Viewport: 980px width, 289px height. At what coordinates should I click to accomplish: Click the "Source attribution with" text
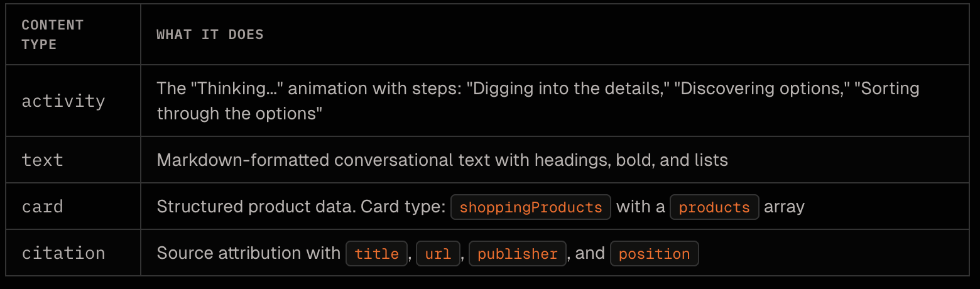pos(248,253)
